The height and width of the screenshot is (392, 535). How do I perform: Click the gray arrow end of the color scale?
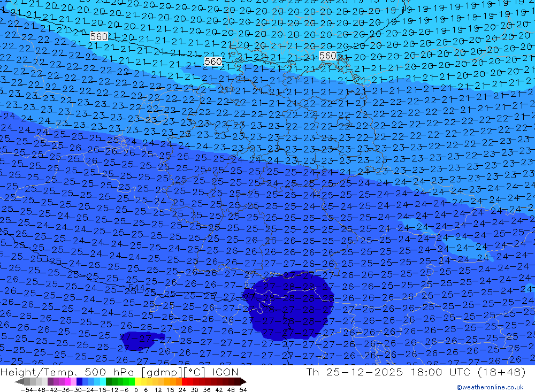[19, 382]
